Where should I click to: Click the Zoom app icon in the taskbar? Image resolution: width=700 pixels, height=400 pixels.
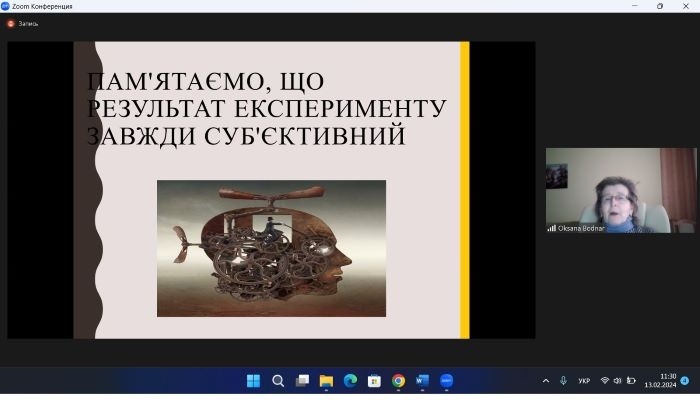[447, 381]
